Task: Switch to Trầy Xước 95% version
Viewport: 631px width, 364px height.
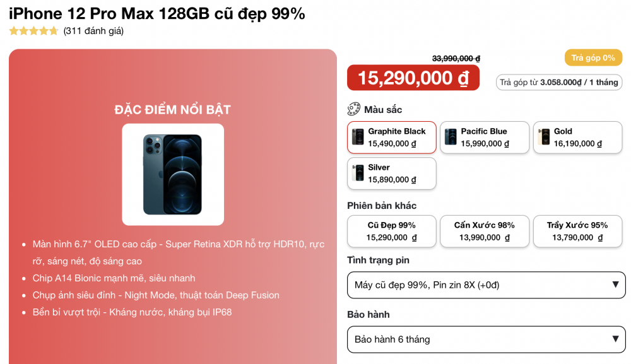Action: pos(577,232)
